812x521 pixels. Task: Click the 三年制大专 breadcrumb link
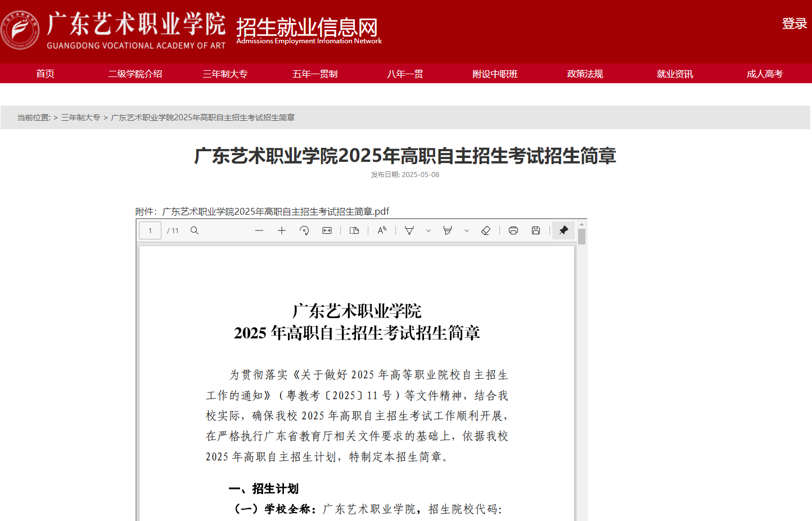(x=81, y=117)
